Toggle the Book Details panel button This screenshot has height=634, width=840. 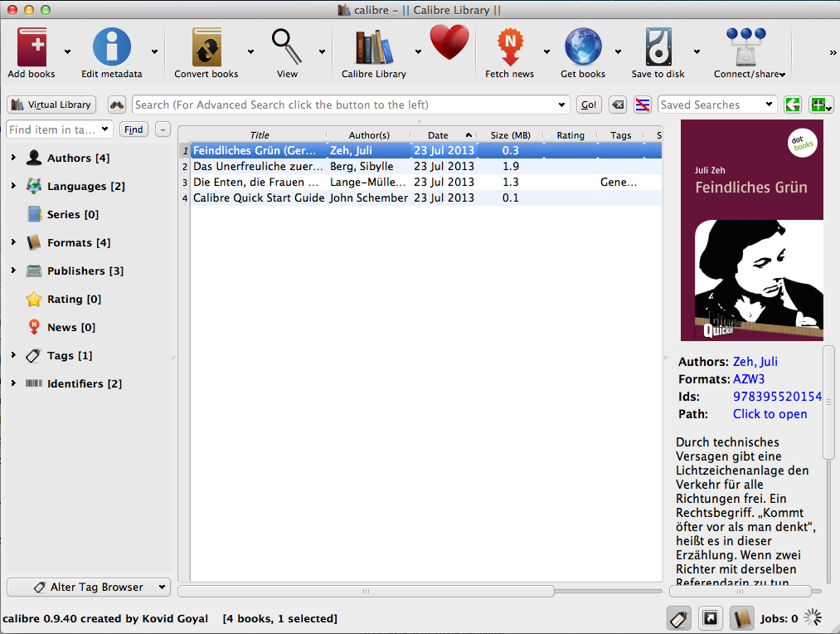coord(741,618)
